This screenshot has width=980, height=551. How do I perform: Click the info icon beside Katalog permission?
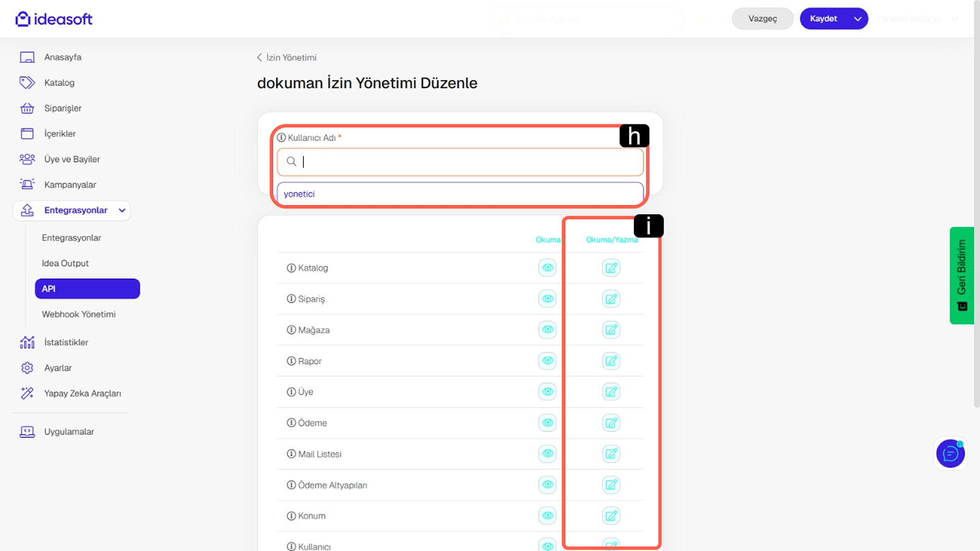(x=292, y=268)
